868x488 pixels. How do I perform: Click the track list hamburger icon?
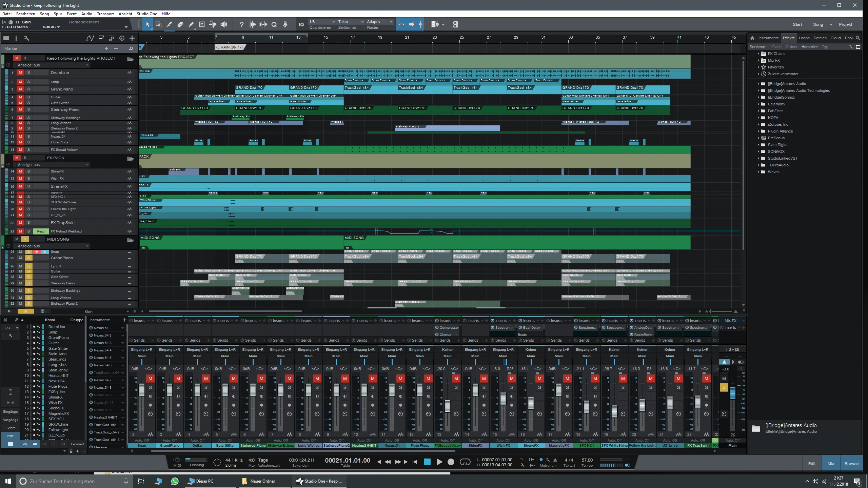[x=6, y=38]
